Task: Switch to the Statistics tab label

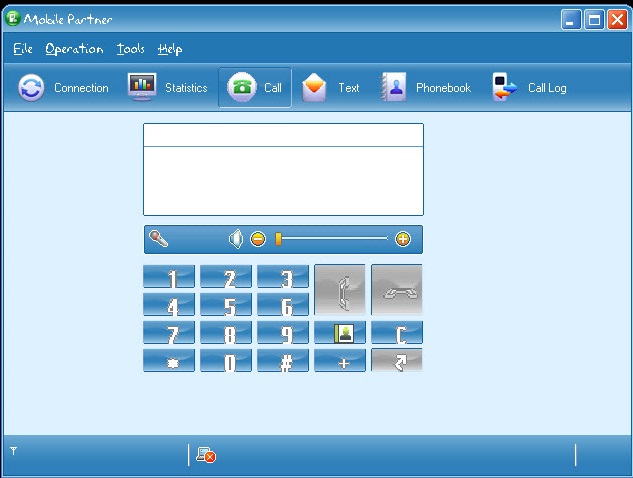Action: (x=186, y=88)
